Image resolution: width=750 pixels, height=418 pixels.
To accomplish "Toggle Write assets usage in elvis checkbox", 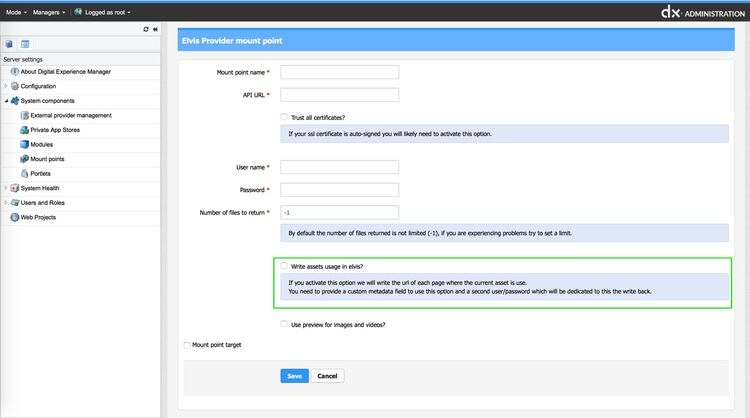I will click(284, 266).
